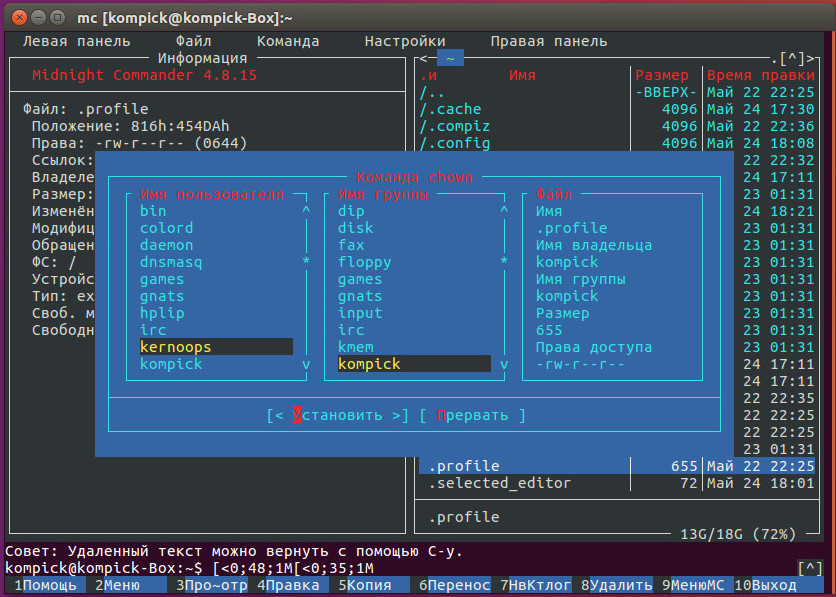This screenshot has height=597, width=836.
Task: Open the Левая панель menu
Action: (76, 41)
